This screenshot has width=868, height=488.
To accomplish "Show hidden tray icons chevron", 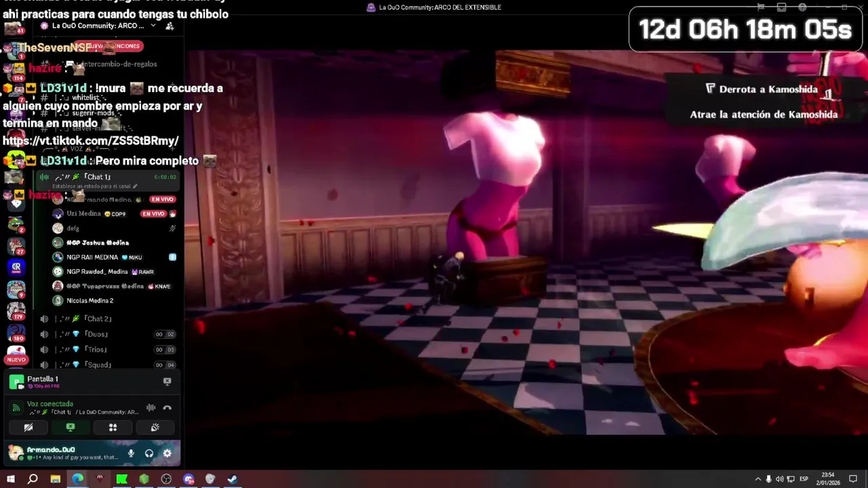I will pyautogui.click(x=758, y=479).
